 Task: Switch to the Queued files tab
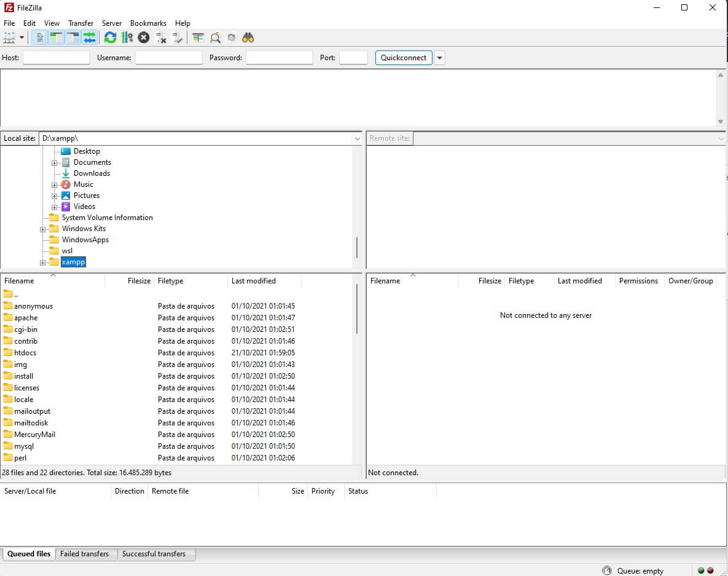(x=29, y=554)
